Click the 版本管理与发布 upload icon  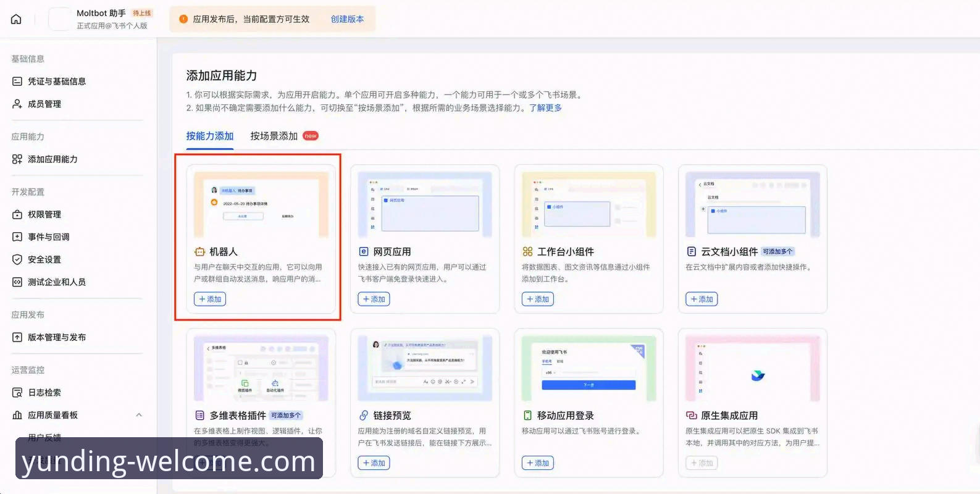(x=17, y=337)
